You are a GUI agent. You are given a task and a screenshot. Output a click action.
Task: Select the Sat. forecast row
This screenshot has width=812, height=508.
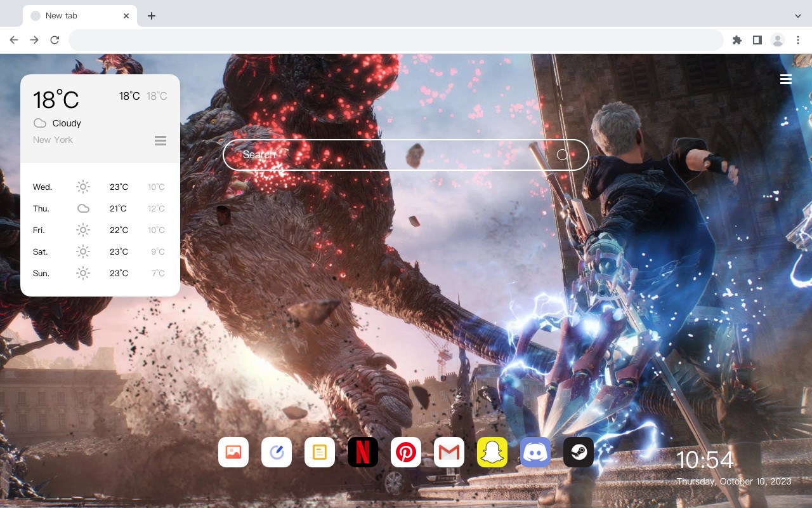100,251
